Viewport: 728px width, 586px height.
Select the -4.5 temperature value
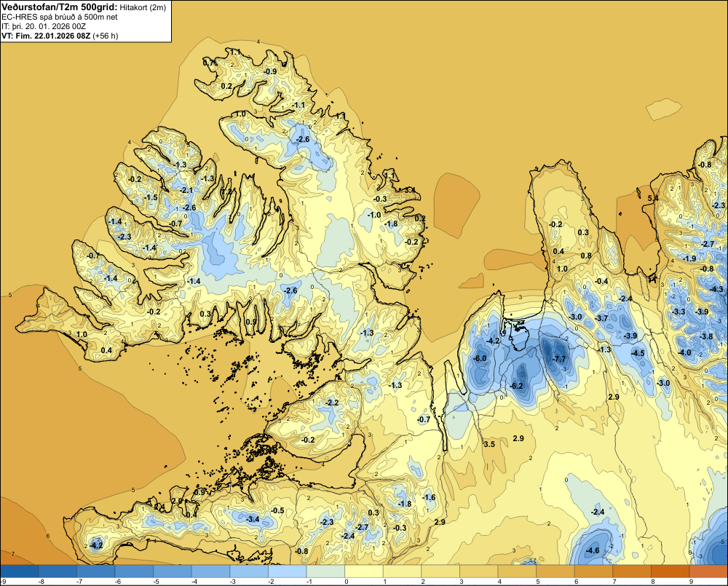coord(638,353)
